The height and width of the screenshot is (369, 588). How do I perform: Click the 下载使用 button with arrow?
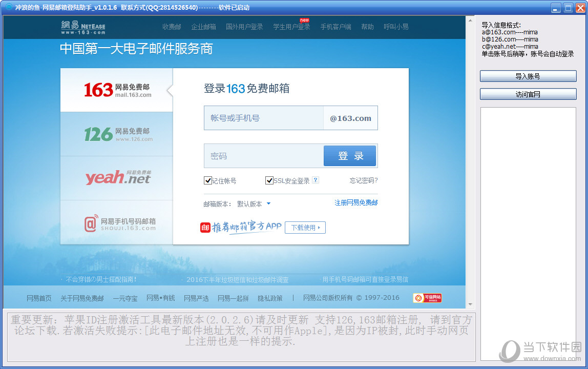click(x=305, y=228)
